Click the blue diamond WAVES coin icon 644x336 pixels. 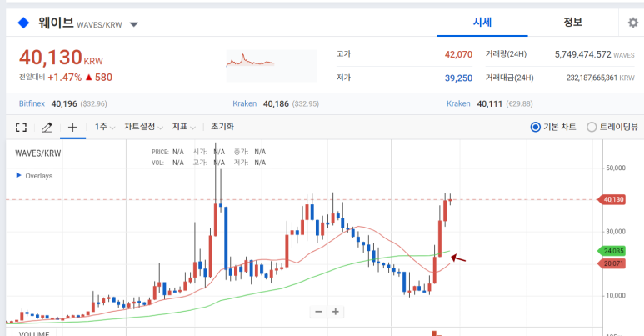(x=24, y=23)
